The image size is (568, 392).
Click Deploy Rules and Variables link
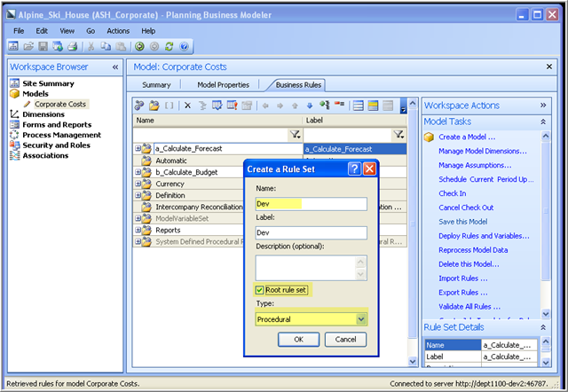(484, 236)
